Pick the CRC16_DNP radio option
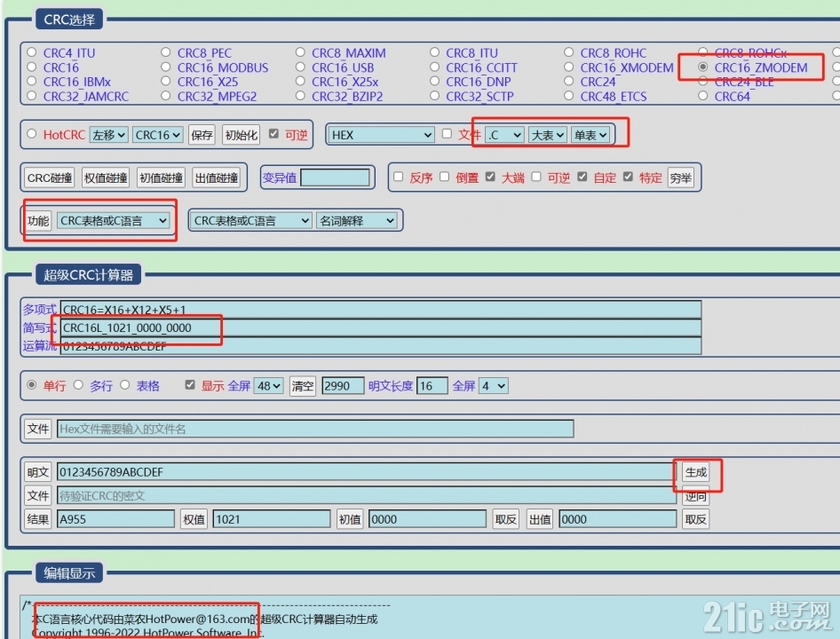Screen dimensions: 840x639 pyautogui.click(x=434, y=82)
